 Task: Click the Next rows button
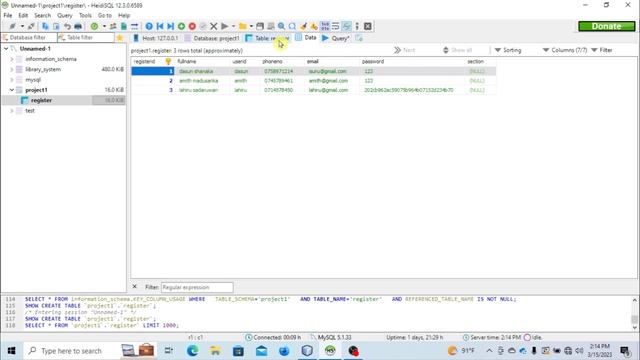[x=404, y=50]
